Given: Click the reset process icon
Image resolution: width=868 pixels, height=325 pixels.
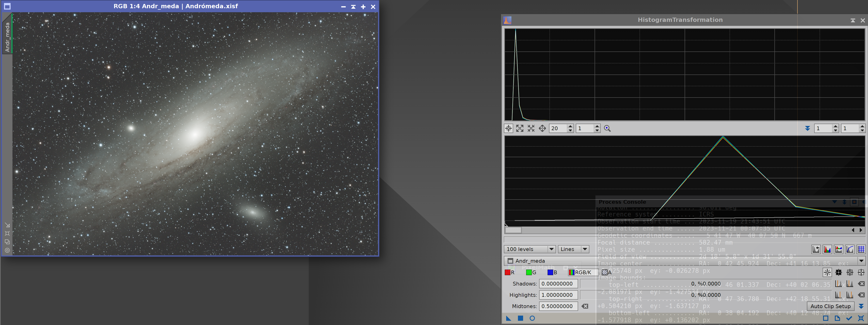Looking at the screenshot, I should (x=861, y=318).
